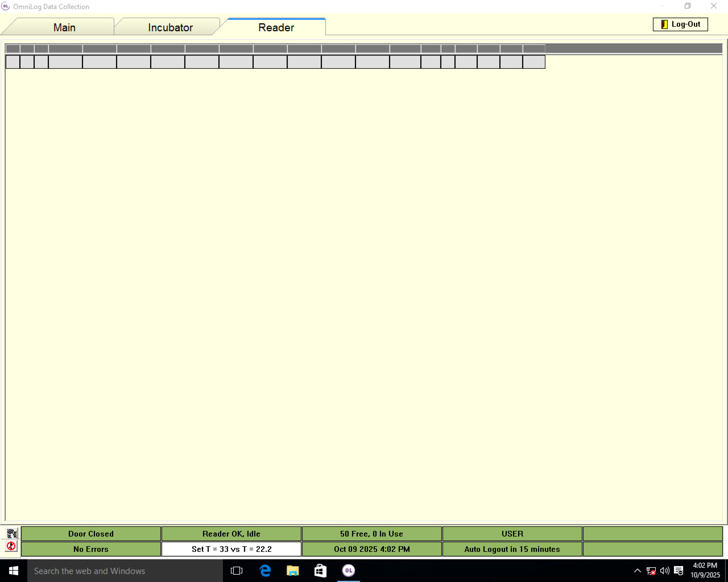Switch to the Main tab
This screenshot has width=728, height=582.
pyautogui.click(x=64, y=27)
